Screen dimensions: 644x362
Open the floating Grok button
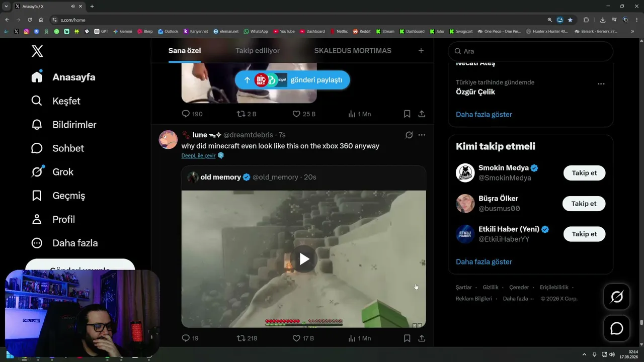(x=617, y=297)
